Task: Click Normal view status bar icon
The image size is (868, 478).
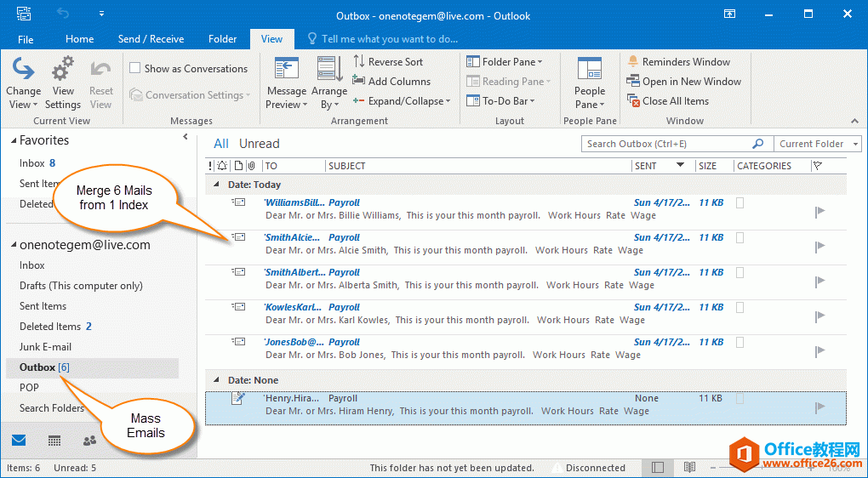Action: 657,468
